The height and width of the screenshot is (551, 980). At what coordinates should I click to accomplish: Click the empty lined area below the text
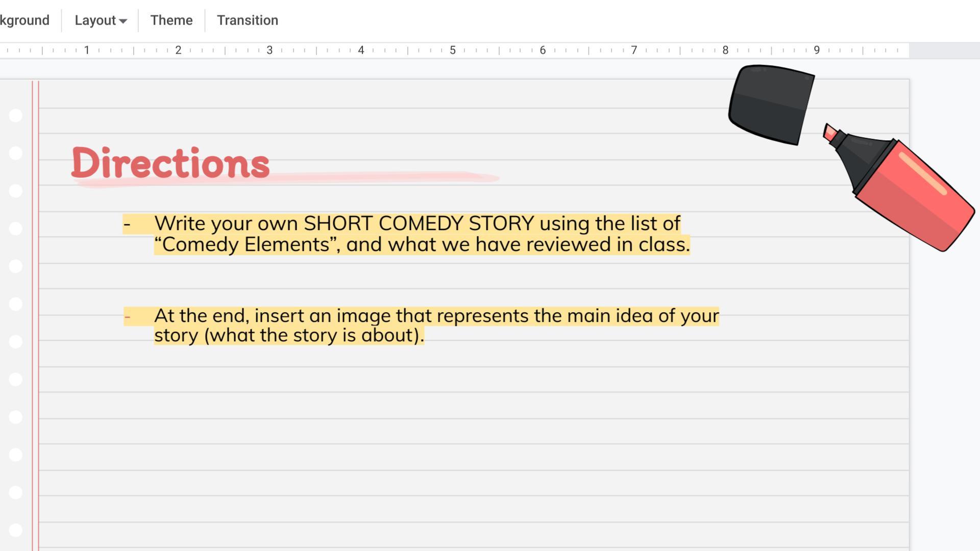point(459,444)
